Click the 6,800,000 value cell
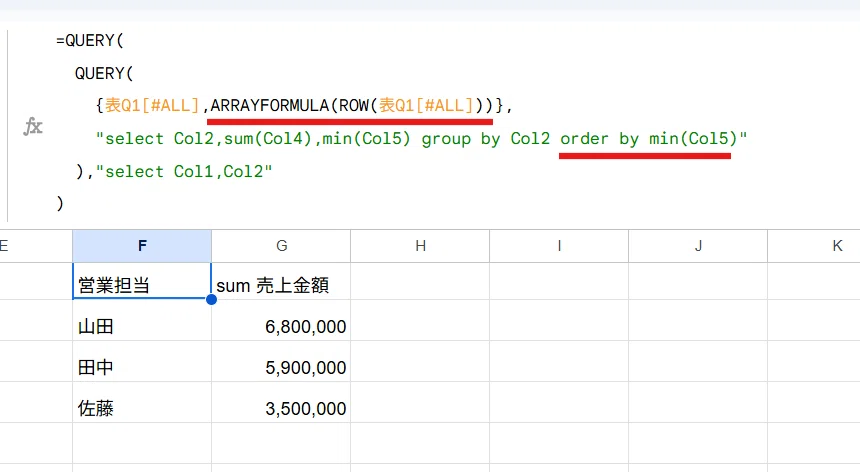 coord(281,321)
